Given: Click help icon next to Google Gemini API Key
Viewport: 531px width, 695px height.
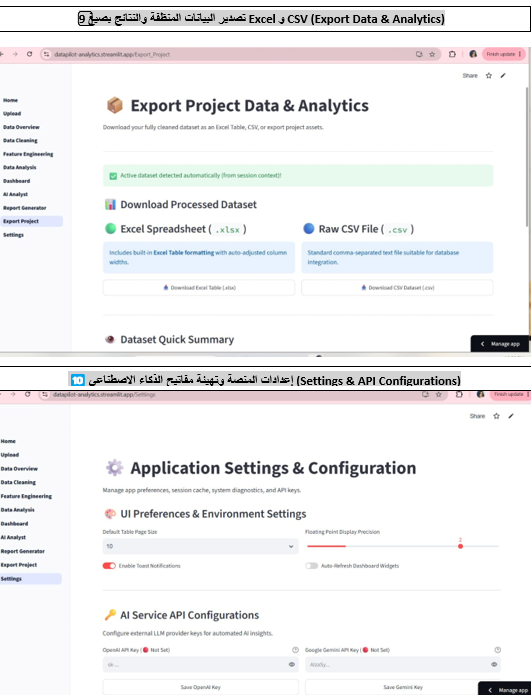Looking at the screenshot, I should (x=497, y=650).
